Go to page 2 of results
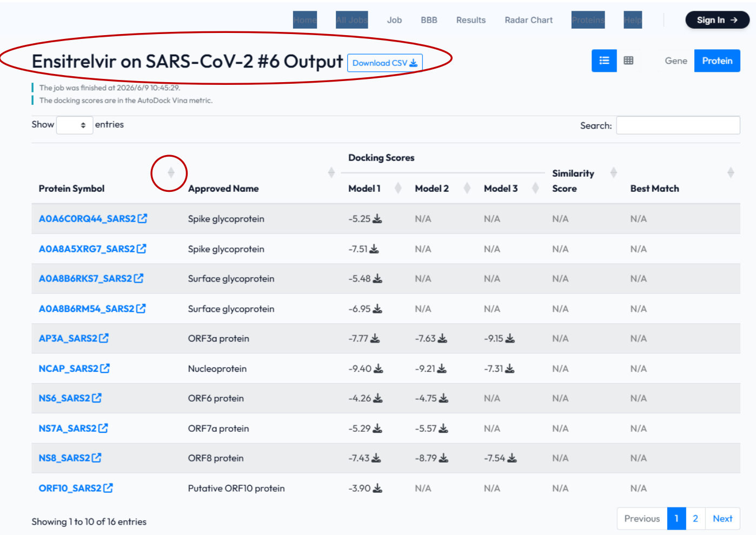 pos(695,518)
